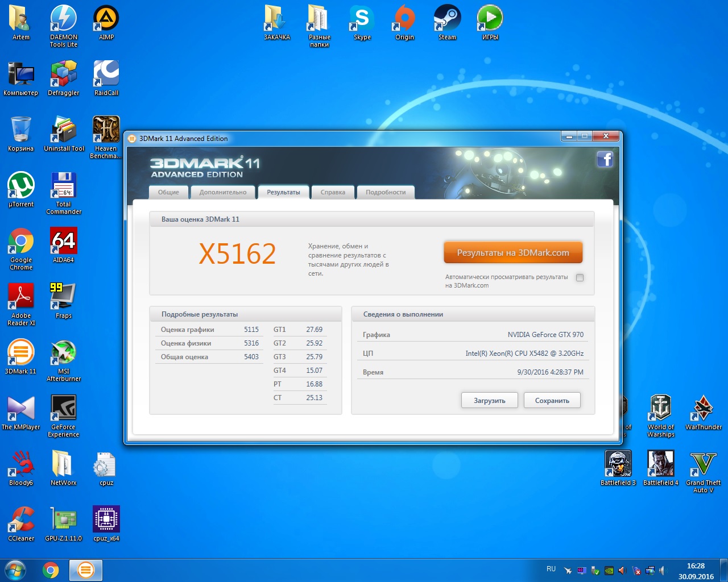Click the WarThunder desktop shortcut
728x582 pixels.
[x=704, y=412]
